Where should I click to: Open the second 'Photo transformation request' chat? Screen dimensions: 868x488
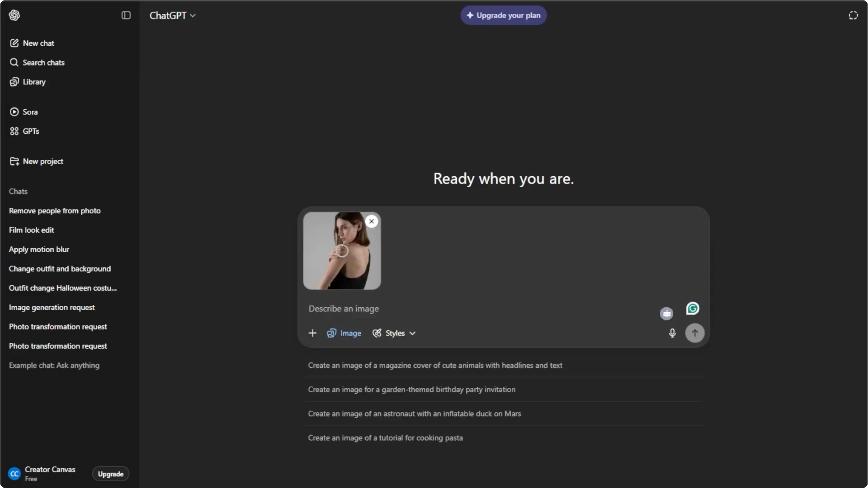tap(58, 346)
